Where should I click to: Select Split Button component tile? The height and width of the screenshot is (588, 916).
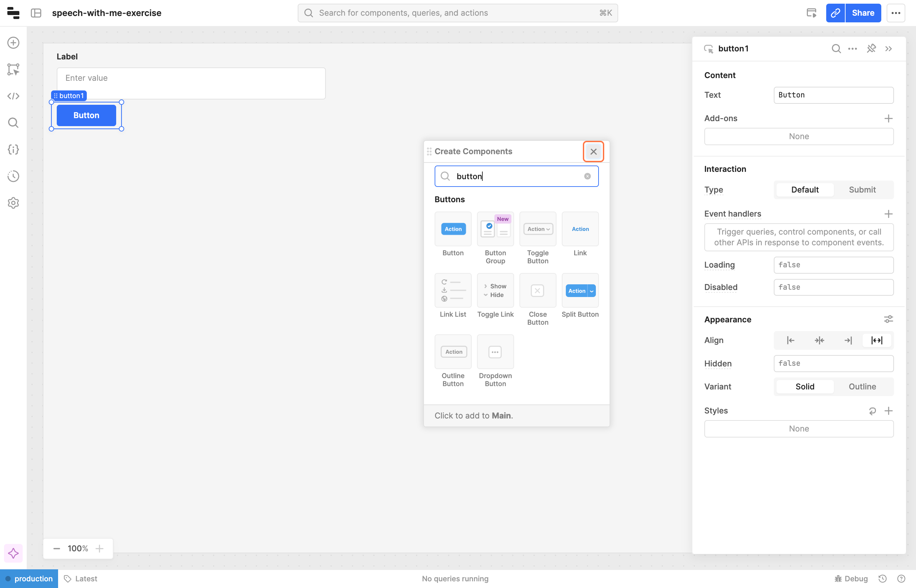(x=580, y=291)
